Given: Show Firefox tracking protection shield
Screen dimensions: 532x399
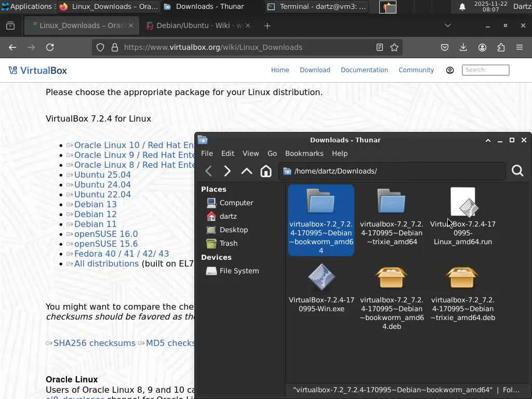Looking at the screenshot, I should tap(100, 47).
